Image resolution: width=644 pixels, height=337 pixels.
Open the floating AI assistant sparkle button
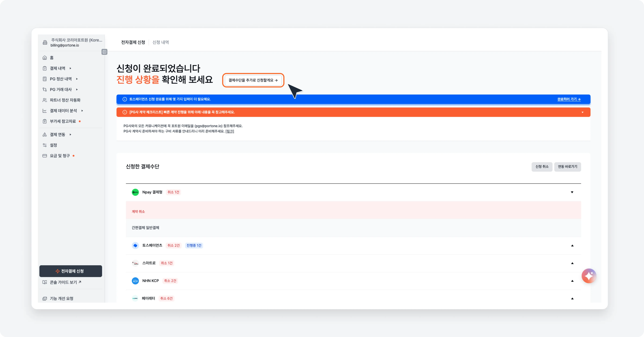tap(589, 276)
